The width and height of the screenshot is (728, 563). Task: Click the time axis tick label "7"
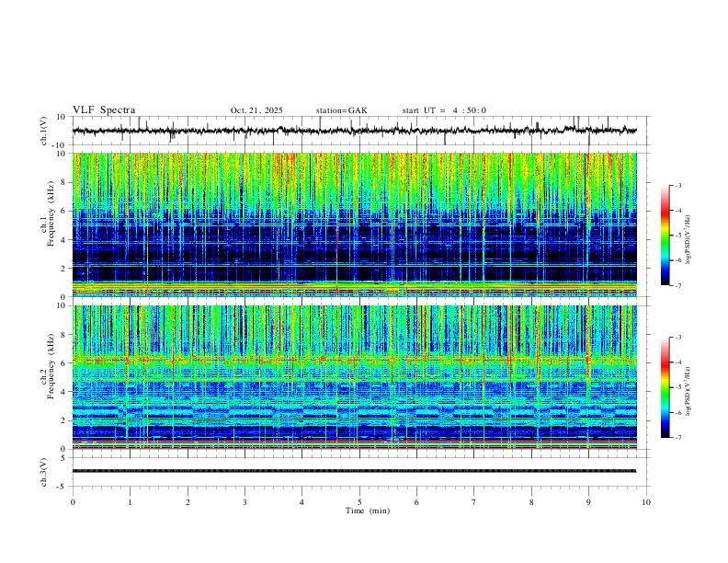click(474, 502)
